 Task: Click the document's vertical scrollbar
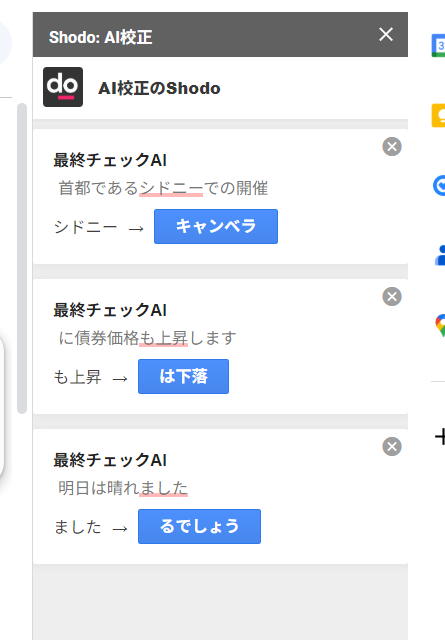coord(22,258)
